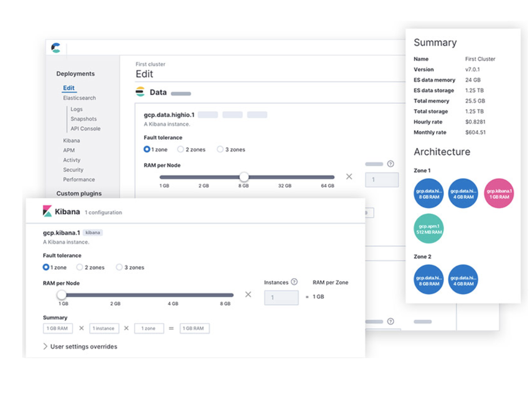Expand User settings overrides
The image size is (532, 393).
[80, 347]
